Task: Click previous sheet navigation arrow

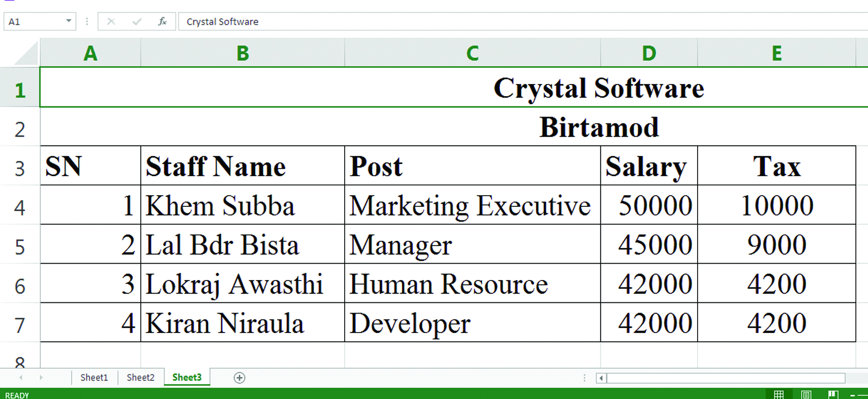Action: pyautogui.click(x=21, y=377)
